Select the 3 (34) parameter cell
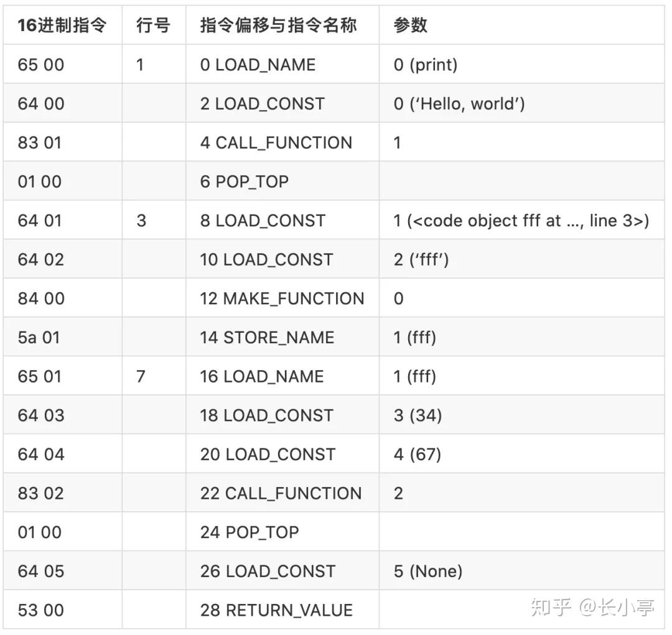The height and width of the screenshot is (635, 672). (x=418, y=415)
